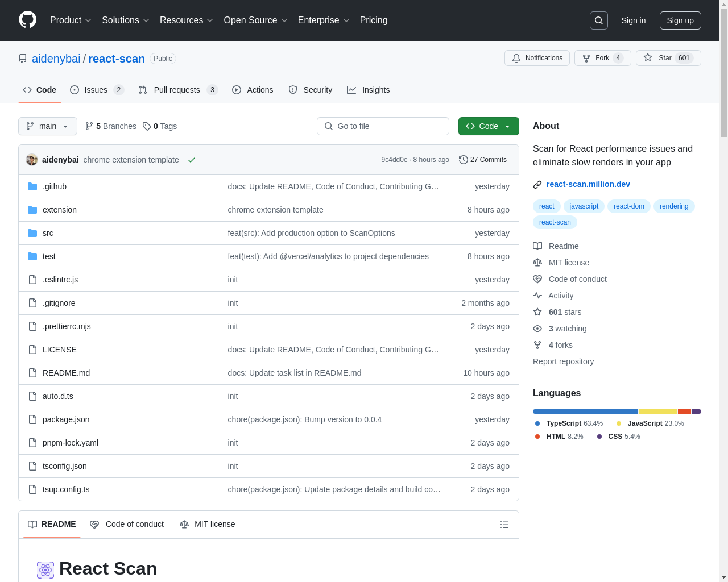Viewport: 728px width, 582px height.
Task: Click the eye icon beside 3 watching
Action: pyautogui.click(x=537, y=329)
